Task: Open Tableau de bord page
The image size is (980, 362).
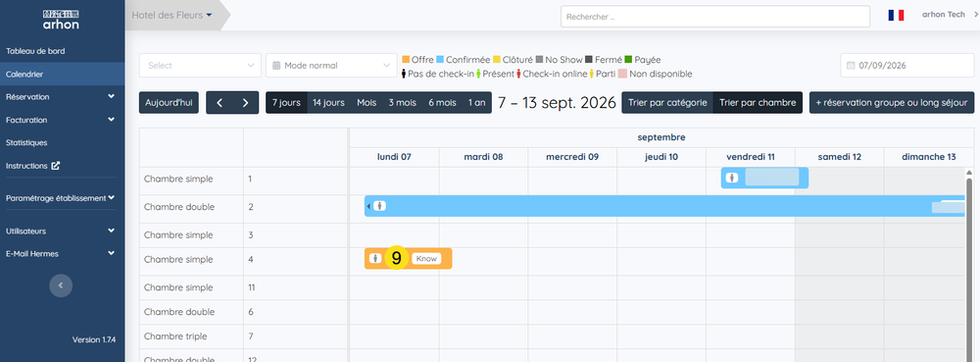Action: [35, 51]
